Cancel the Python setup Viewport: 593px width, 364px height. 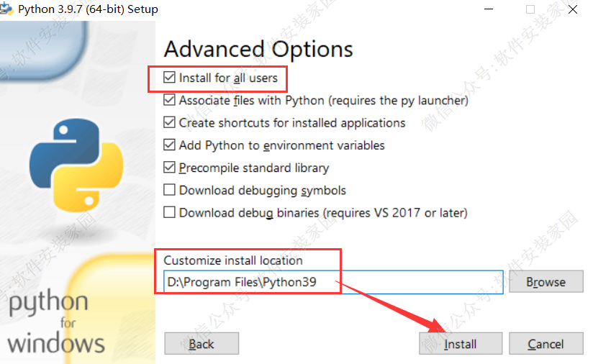pyautogui.click(x=546, y=344)
